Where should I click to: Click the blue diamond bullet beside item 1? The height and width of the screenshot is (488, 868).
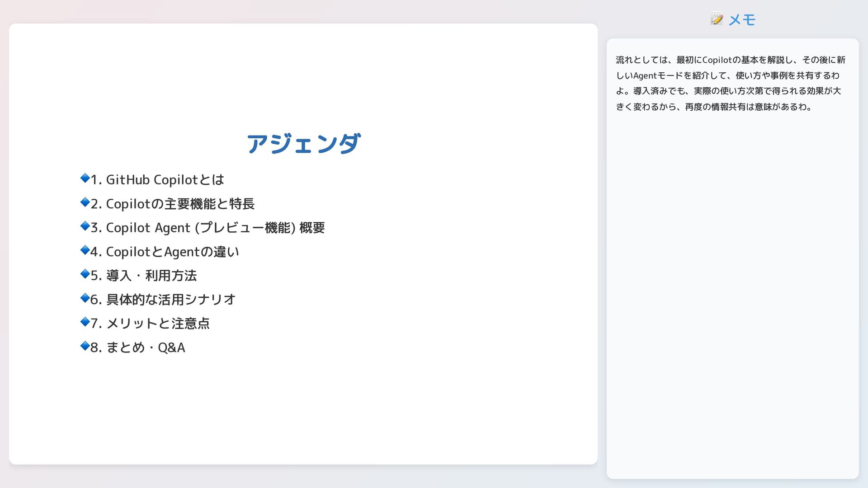85,178
